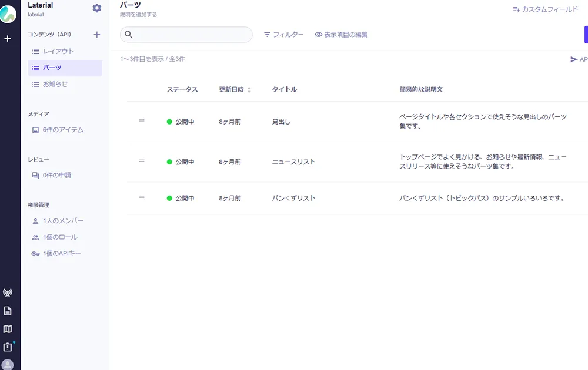Sort by 更新日時 column arrows
The image size is (588, 370).
[249, 90]
